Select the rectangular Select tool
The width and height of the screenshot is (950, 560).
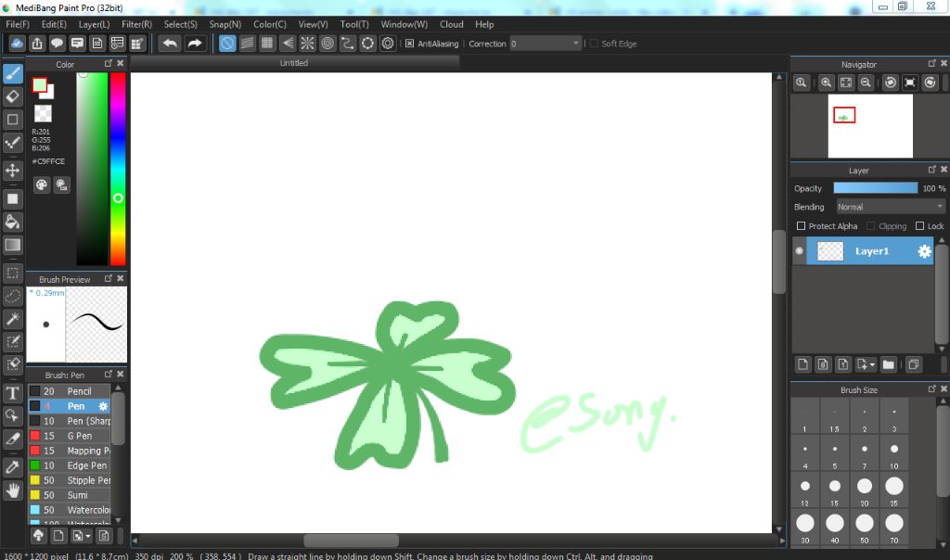[x=13, y=273]
